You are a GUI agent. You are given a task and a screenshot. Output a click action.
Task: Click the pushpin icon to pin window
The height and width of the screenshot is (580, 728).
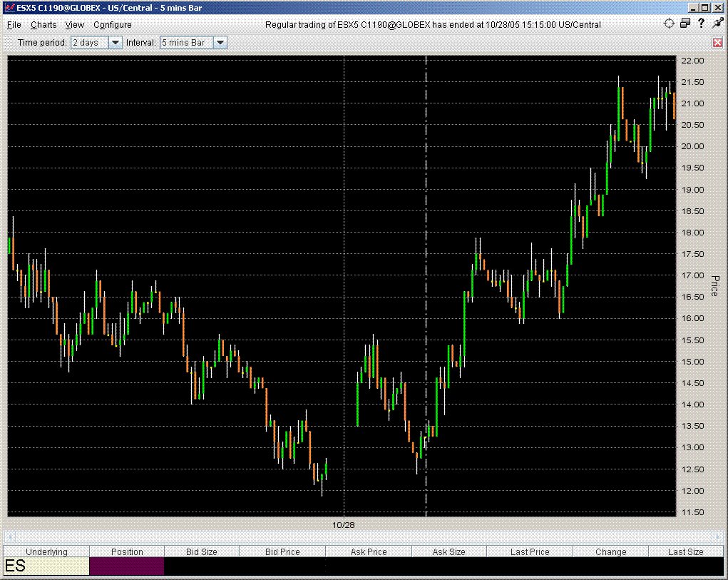coord(718,23)
